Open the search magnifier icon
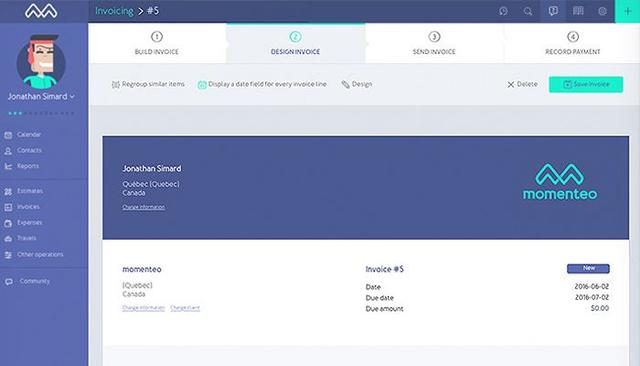640x366 pixels. 528,11
